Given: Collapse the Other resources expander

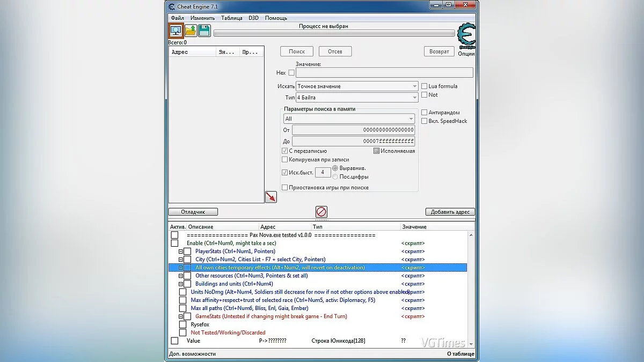Looking at the screenshot, I should (181, 276).
